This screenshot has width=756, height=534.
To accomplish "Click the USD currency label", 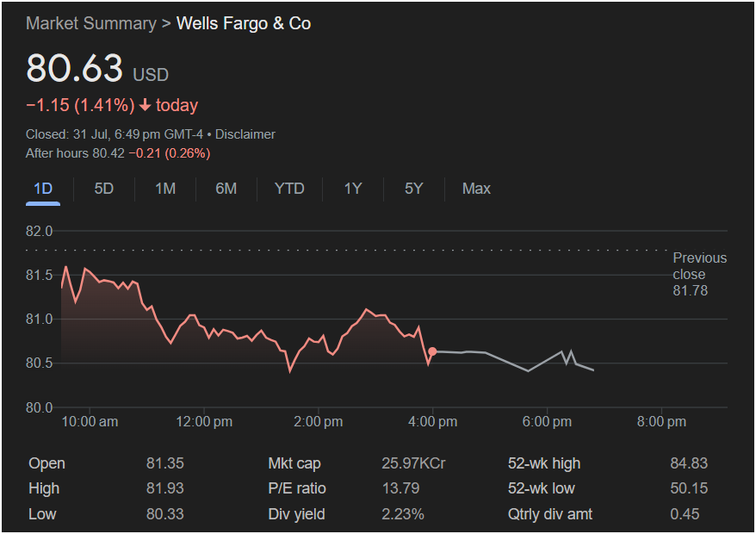I will tap(151, 75).
